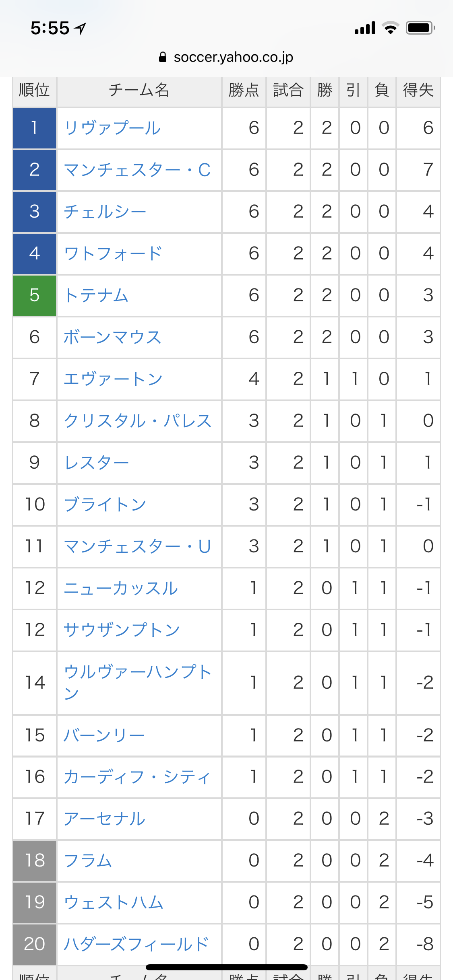
Task: Open the エヴァートン team link
Action: click(x=113, y=379)
